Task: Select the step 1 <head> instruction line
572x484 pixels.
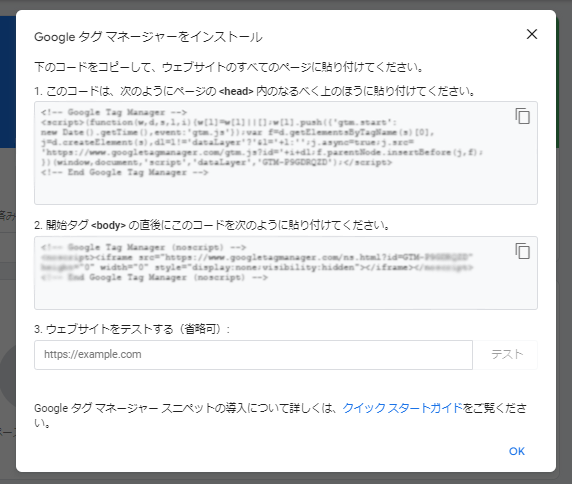Action: click(x=255, y=91)
